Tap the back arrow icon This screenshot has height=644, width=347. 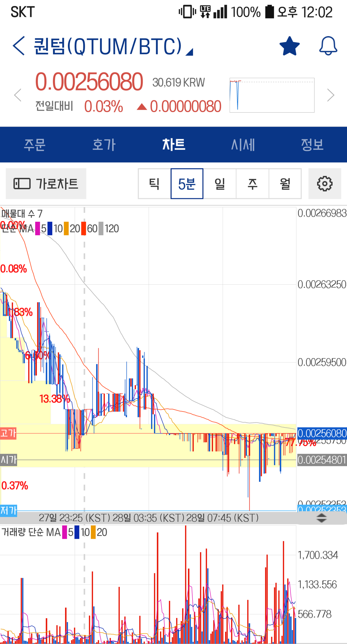click(x=19, y=46)
